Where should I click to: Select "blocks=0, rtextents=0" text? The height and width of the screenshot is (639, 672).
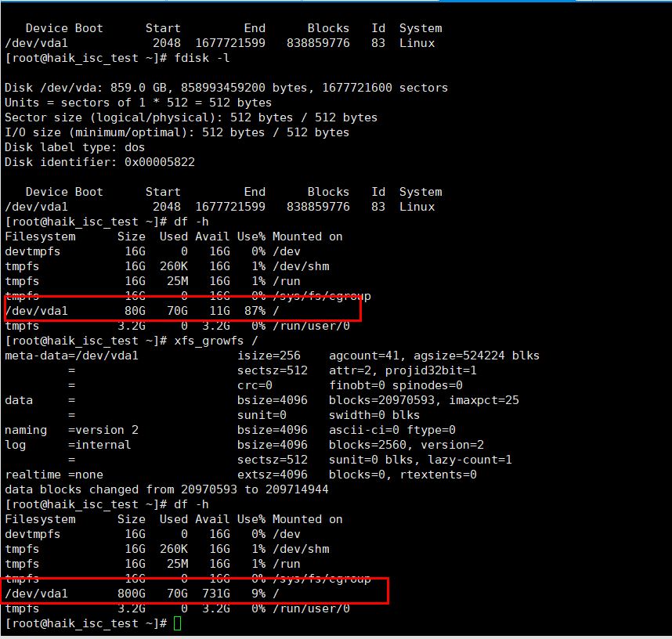(403, 475)
